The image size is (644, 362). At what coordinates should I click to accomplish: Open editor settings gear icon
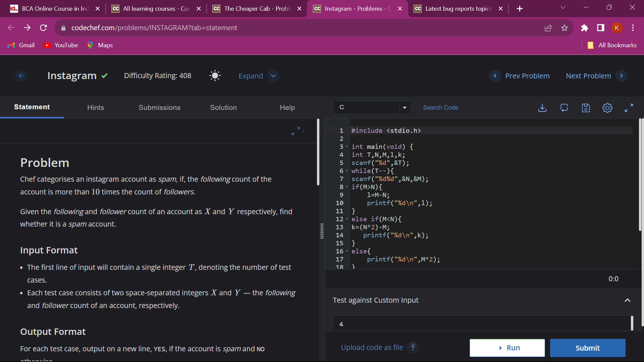pyautogui.click(x=607, y=108)
